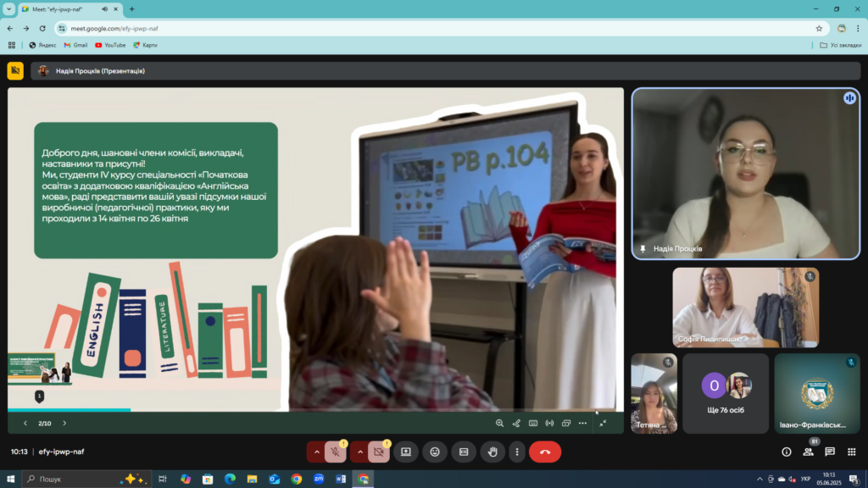Expand audio settings arrow beside microphone

[x=317, y=452]
